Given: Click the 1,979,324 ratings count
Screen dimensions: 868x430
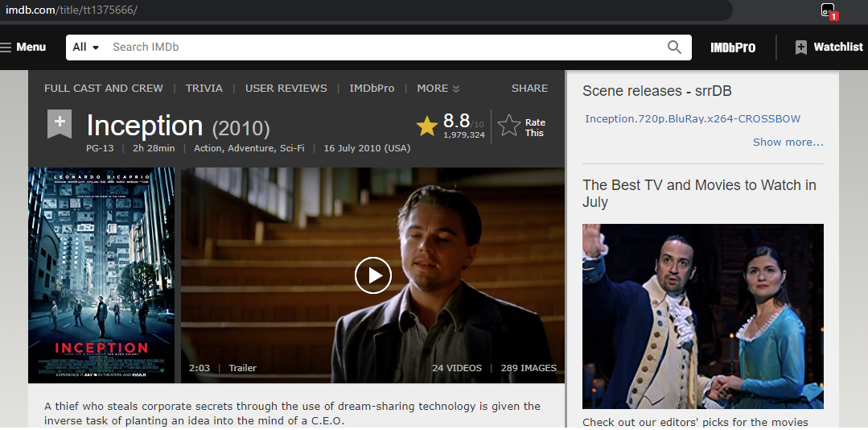Looking at the screenshot, I should coord(464,135).
